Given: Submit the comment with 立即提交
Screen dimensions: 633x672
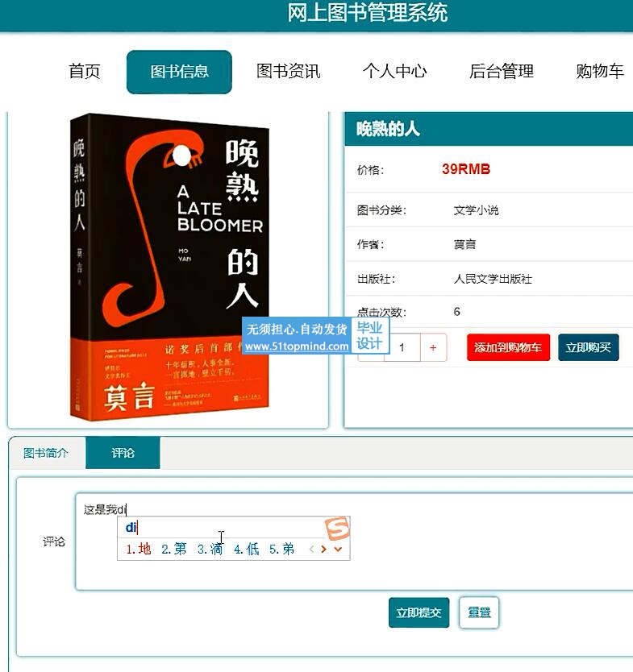Looking at the screenshot, I should point(419,613).
